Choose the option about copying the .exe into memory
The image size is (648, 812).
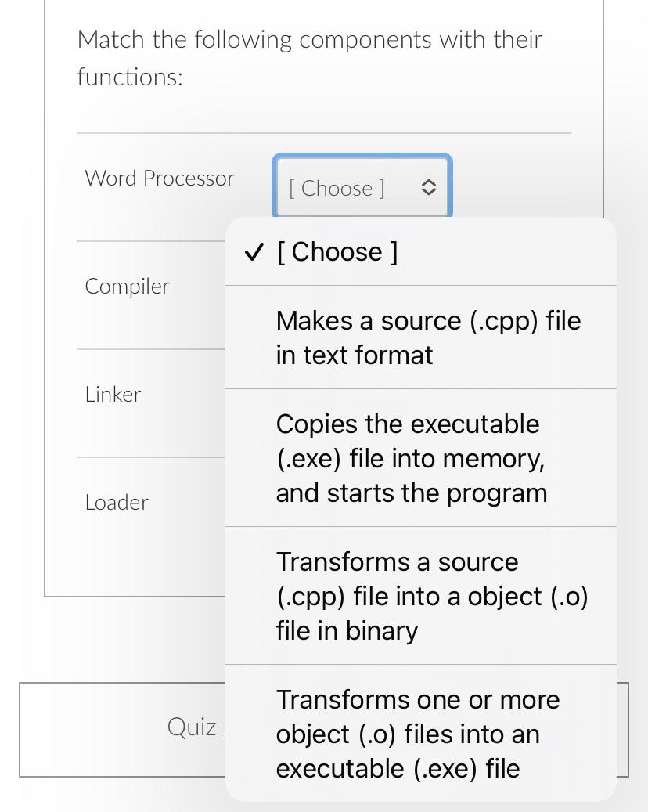tap(411, 458)
